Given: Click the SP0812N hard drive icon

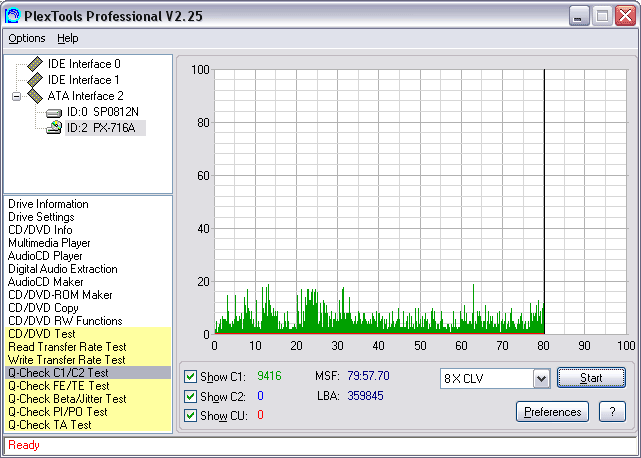Looking at the screenshot, I should 54,113.
